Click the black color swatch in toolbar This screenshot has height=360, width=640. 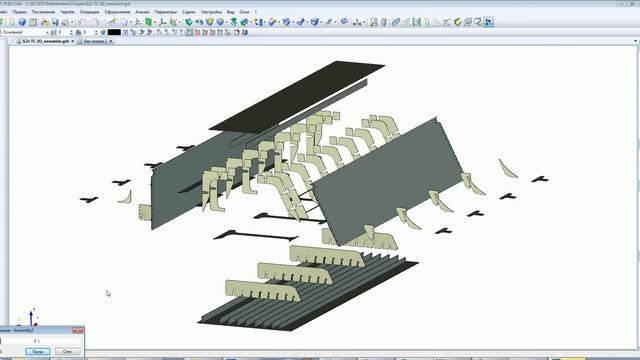point(114,32)
